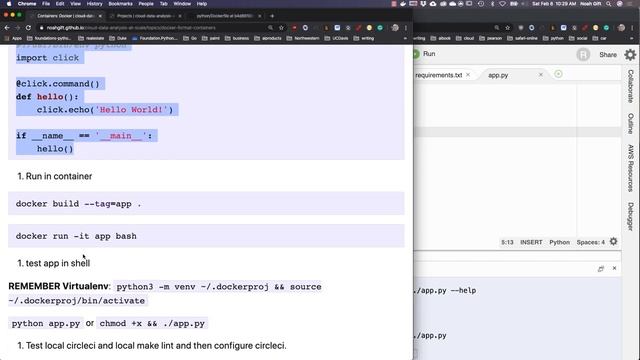Open the macOS Spotlight search icon

(x=609, y=4)
